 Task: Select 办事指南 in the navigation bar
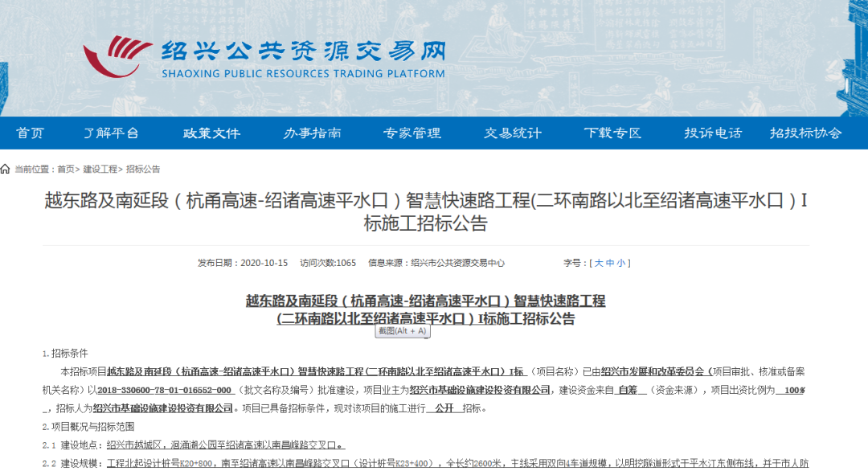click(x=312, y=133)
